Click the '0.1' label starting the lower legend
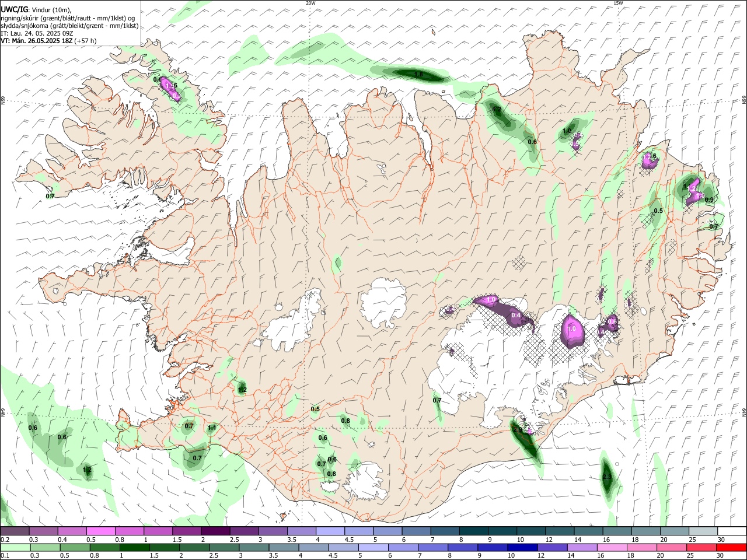This screenshot has height=560, width=747. 5,556
